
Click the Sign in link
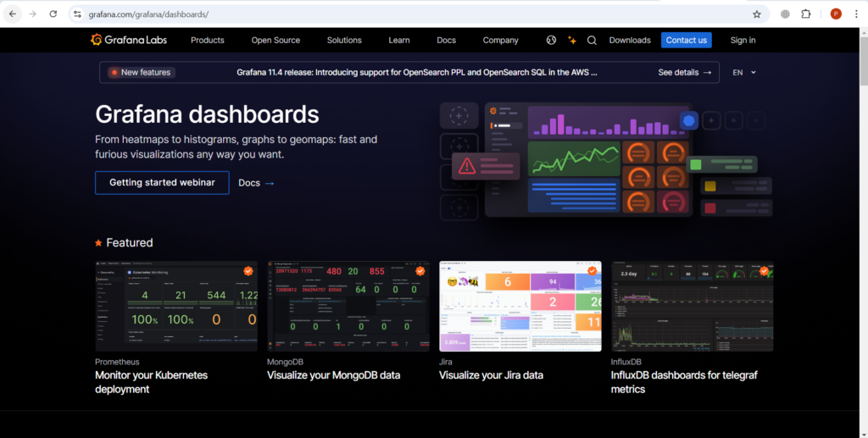pos(743,41)
